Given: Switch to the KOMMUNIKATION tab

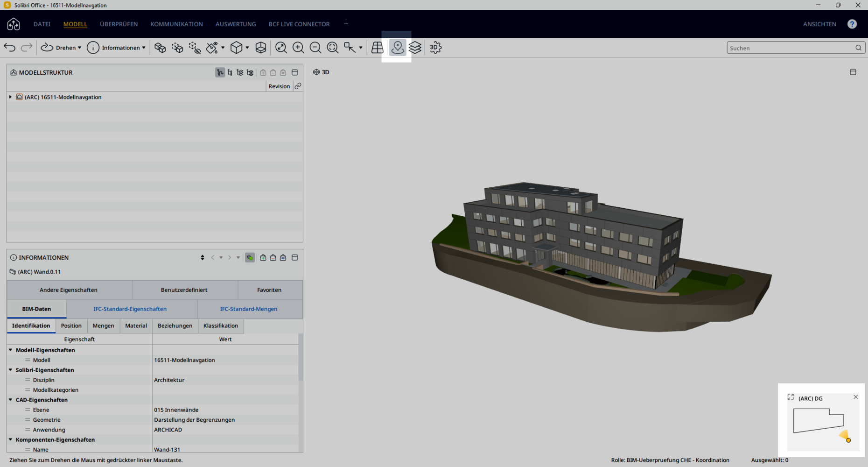Looking at the screenshot, I should [x=176, y=24].
